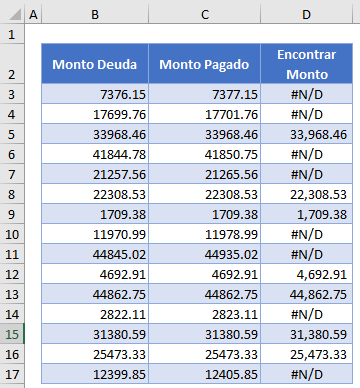Select the #N/D cell in row 7
Screen dimensions: 360x388
(306, 174)
